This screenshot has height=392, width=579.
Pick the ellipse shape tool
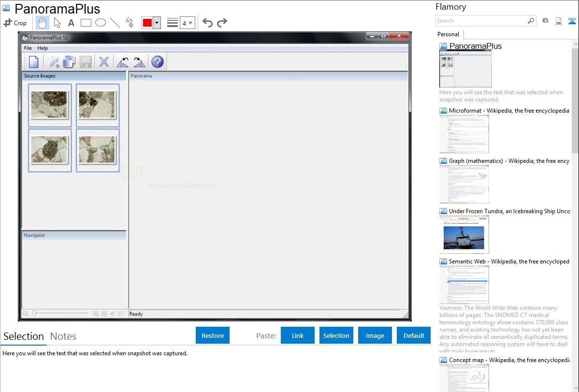click(x=101, y=23)
